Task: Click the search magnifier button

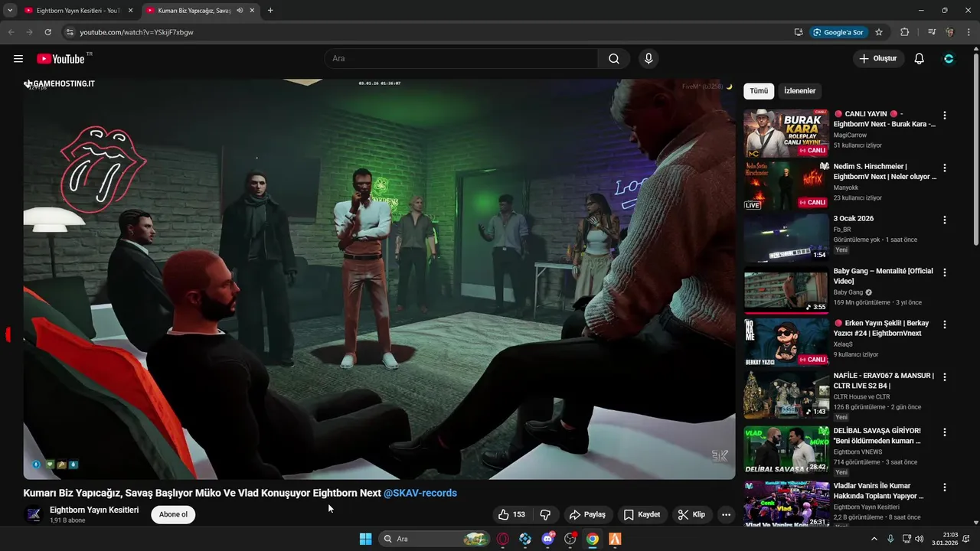Action: pos(614,59)
